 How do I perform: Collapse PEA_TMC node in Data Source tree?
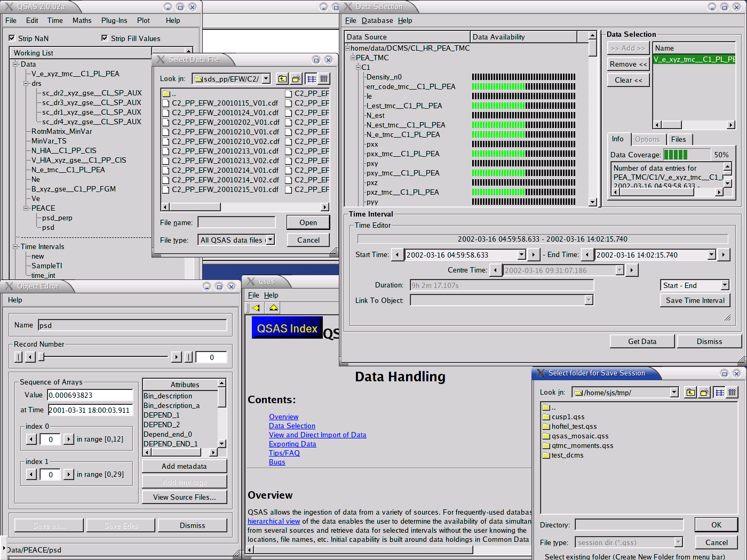click(353, 58)
